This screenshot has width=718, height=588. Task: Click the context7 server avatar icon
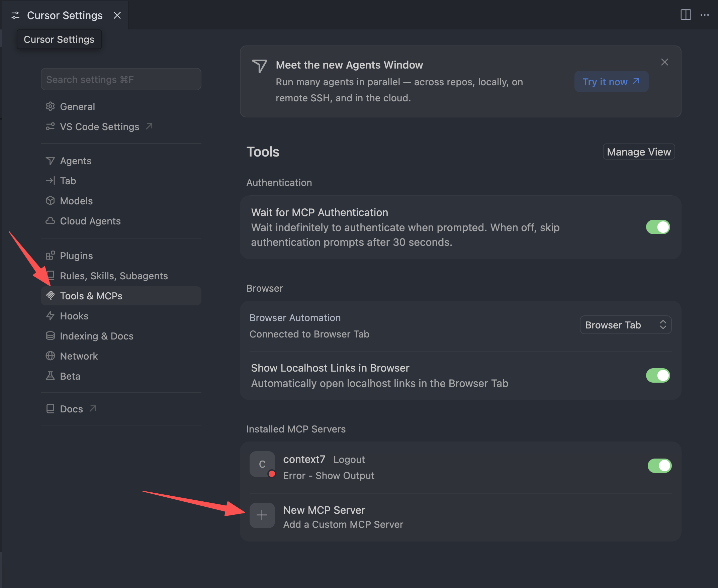[x=262, y=464]
